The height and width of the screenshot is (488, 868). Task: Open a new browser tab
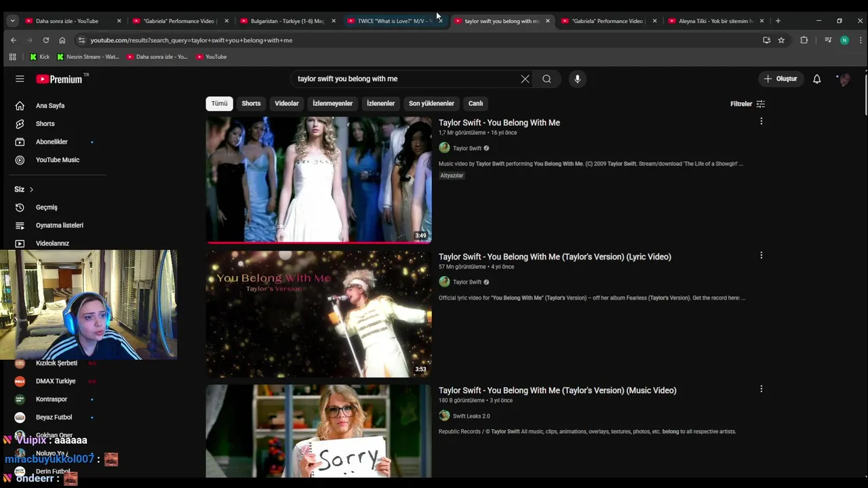coord(778,21)
